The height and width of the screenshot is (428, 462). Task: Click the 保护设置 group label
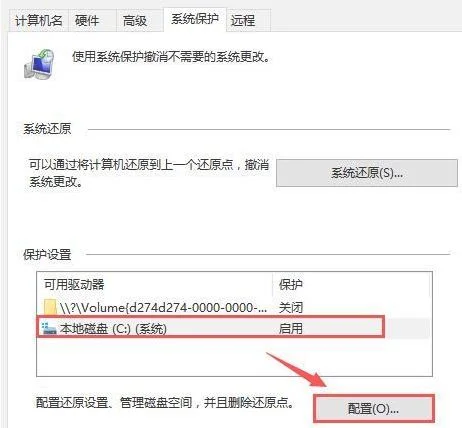coord(47,255)
